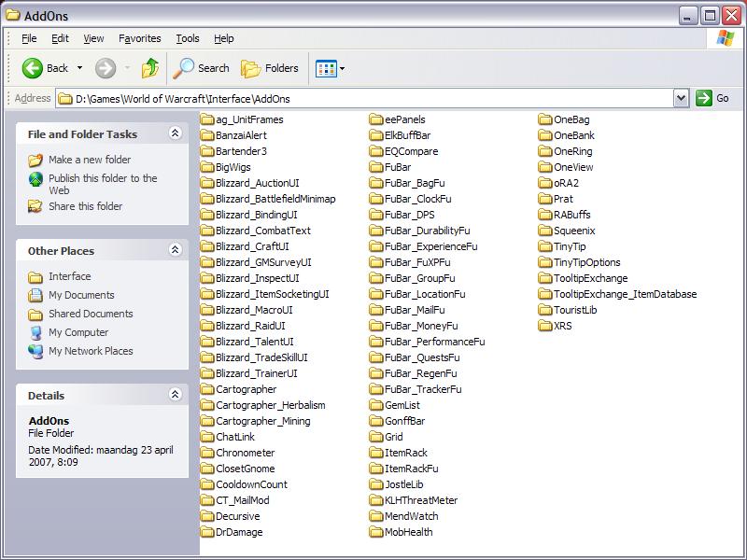Click the Up one level folder icon
Screen dimensions: 747x560
click(150, 68)
